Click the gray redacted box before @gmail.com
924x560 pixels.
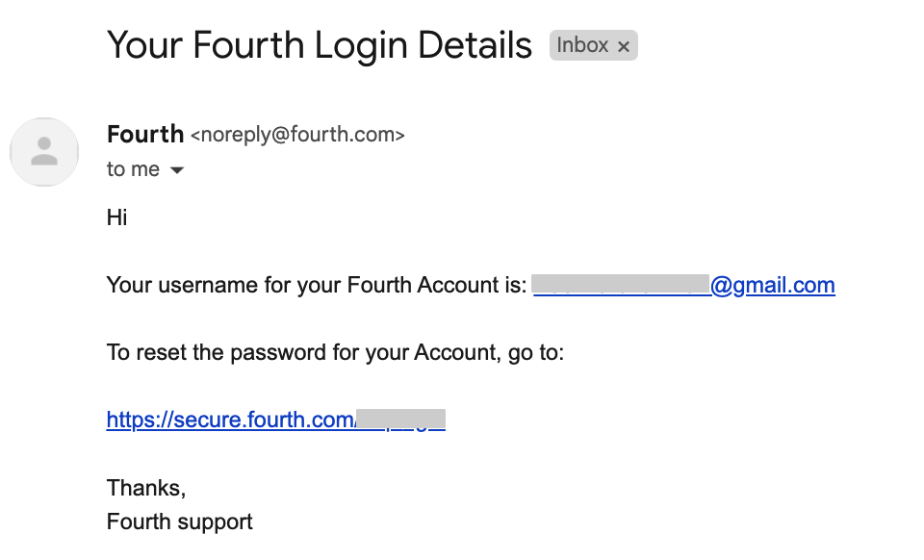point(621,284)
